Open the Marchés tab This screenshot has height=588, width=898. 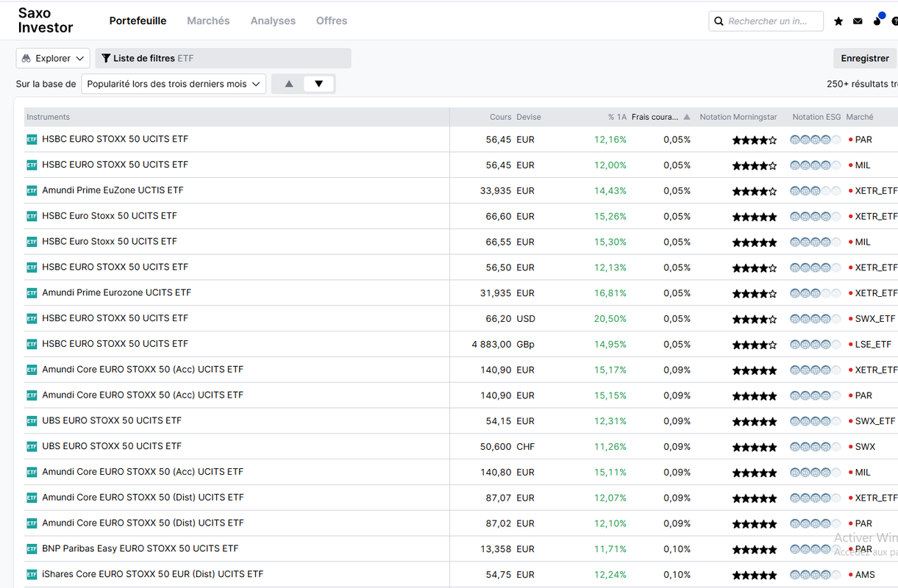point(208,21)
